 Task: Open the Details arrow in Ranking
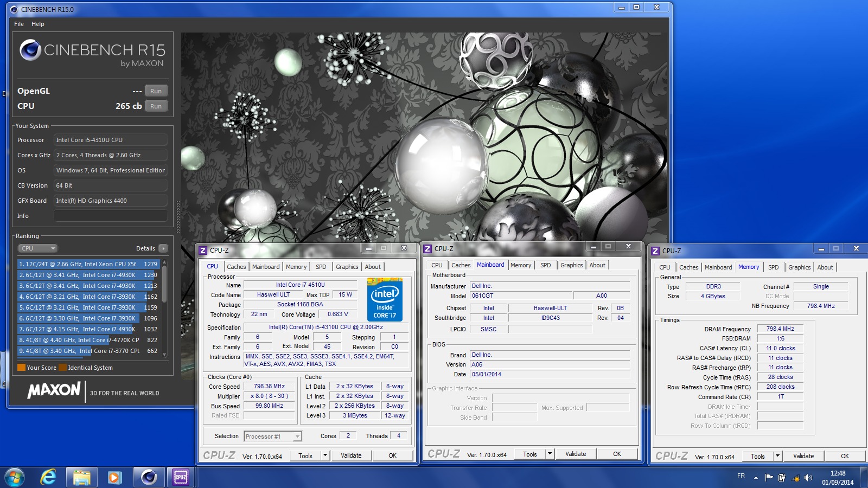163,248
